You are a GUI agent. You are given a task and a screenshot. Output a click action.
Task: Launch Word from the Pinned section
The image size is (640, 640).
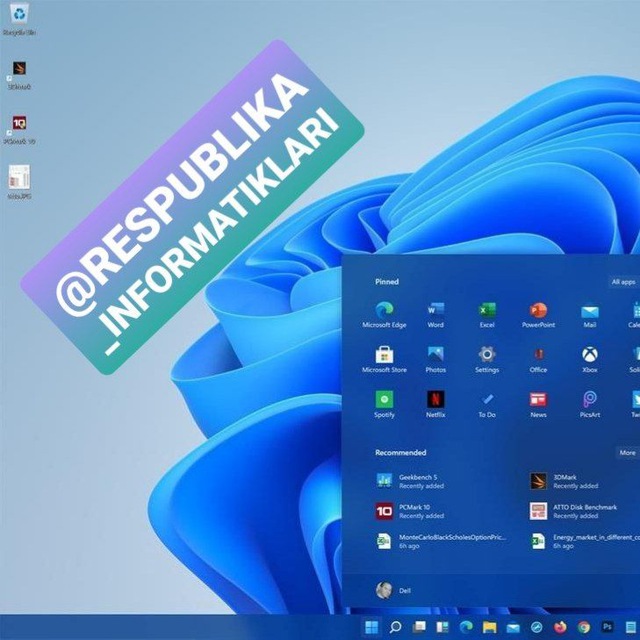(436, 315)
